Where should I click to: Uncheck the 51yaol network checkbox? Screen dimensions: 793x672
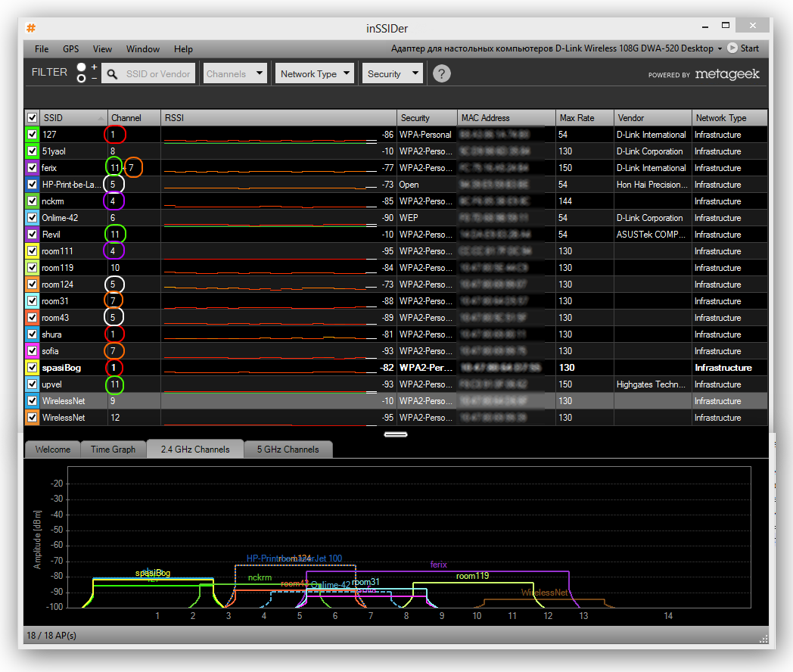click(x=33, y=151)
